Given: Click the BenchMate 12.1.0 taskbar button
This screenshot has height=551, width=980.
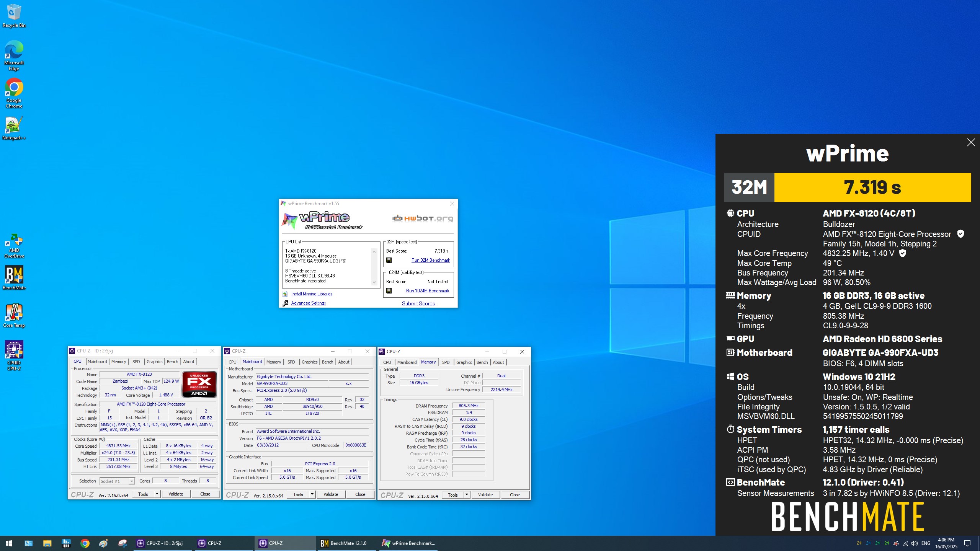Looking at the screenshot, I should coord(347,543).
